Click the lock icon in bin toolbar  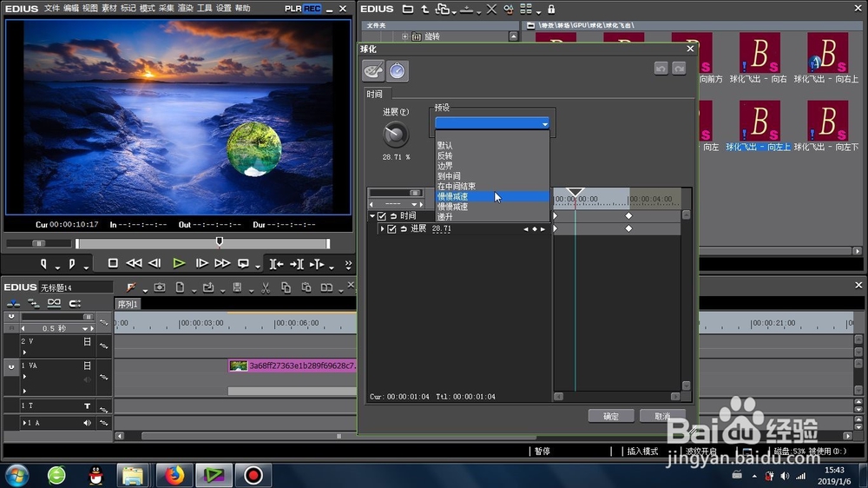click(x=551, y=9)
